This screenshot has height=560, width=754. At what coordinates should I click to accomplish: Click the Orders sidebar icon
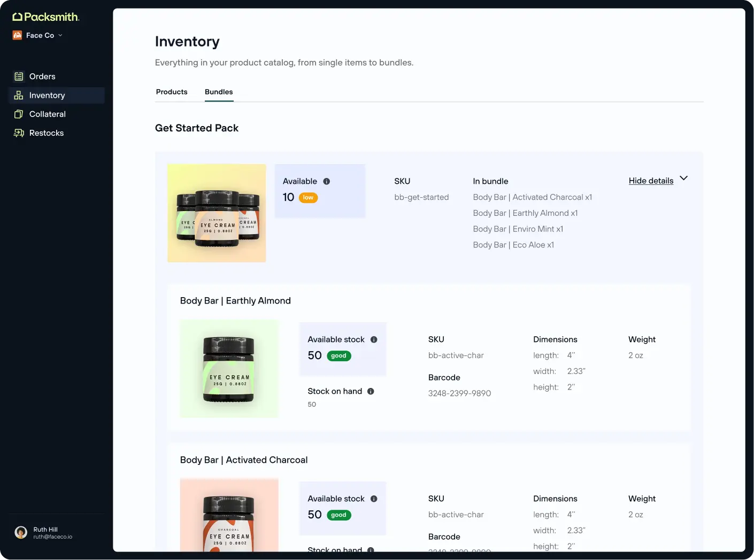(19, 76)
